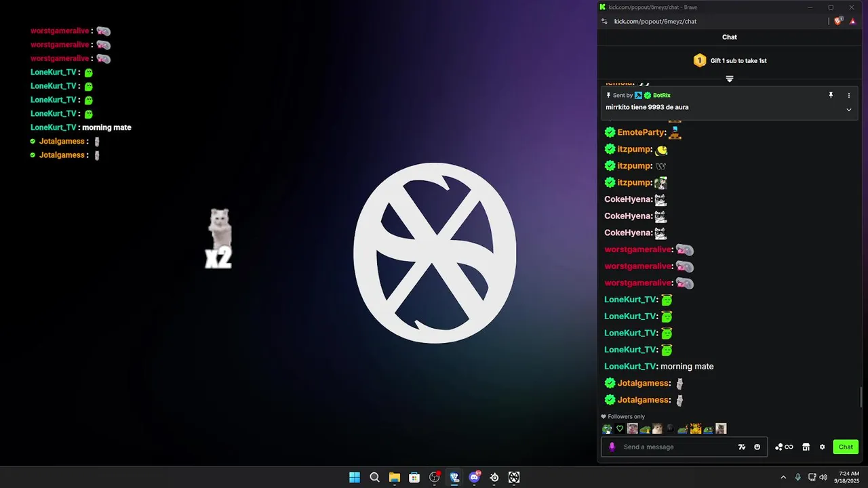Click the Kick chat scrollbar
The width and height of the screenshot is (868, 488).
862,397
